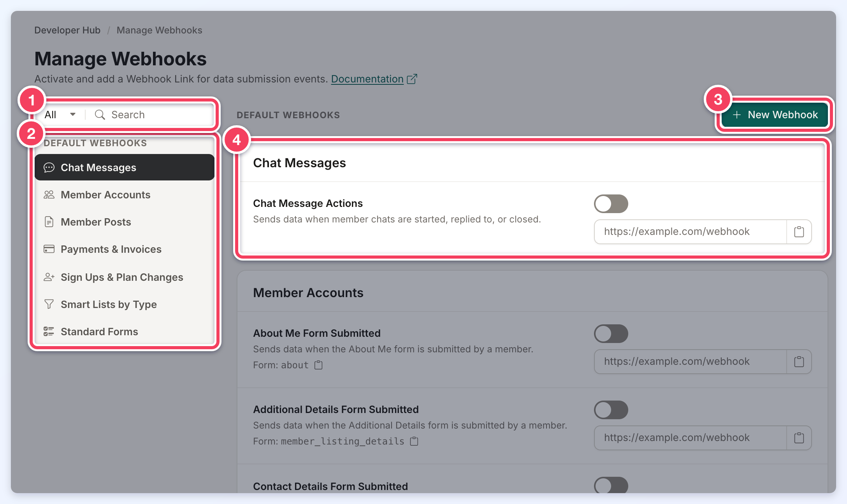Paste clipboard into Additional Details webhook URL

point(799,438)
